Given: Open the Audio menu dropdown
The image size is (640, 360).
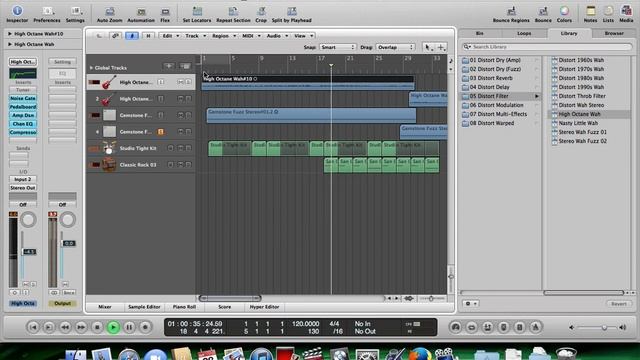Looking at the screenshot, I should (277, 36).
